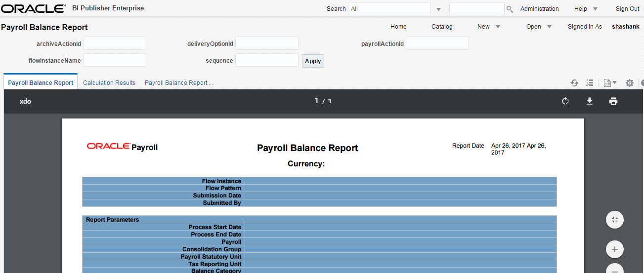Click the Submitted By row label

[222, 203]
